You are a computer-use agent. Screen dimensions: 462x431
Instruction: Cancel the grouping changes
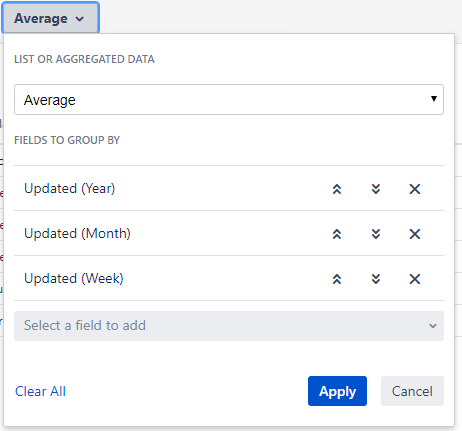412,391
